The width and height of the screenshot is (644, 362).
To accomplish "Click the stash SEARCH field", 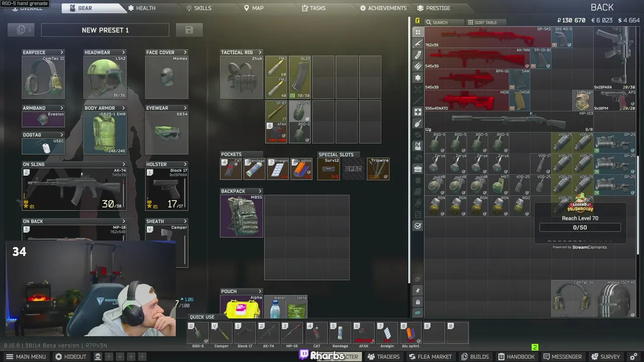I will 444,23.
